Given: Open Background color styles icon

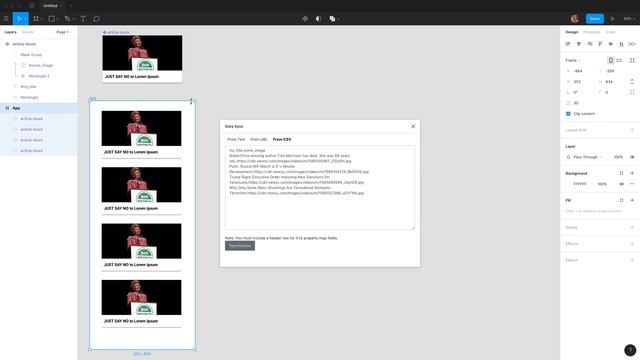Looking at the screenshot, I should pyautogui.click(x=621, y=173).
